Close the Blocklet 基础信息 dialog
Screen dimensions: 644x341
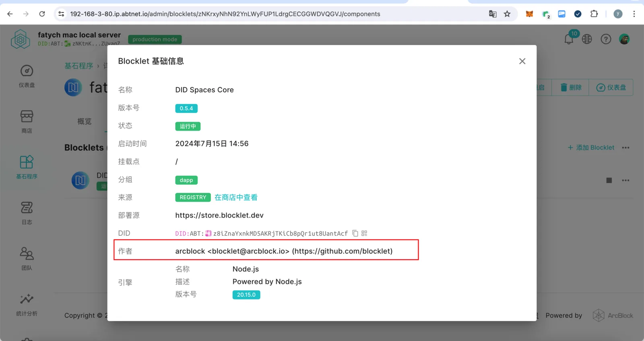pyautogui.click(x=522, y=61)
